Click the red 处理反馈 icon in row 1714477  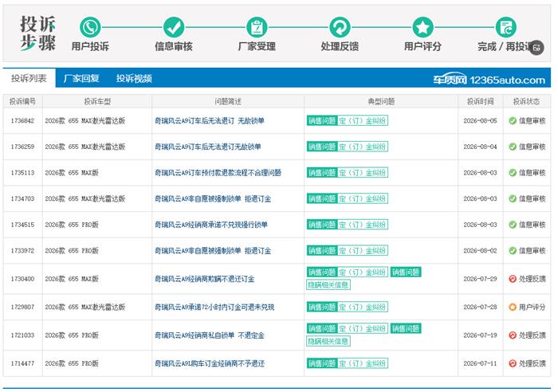[x=513, y=363]
